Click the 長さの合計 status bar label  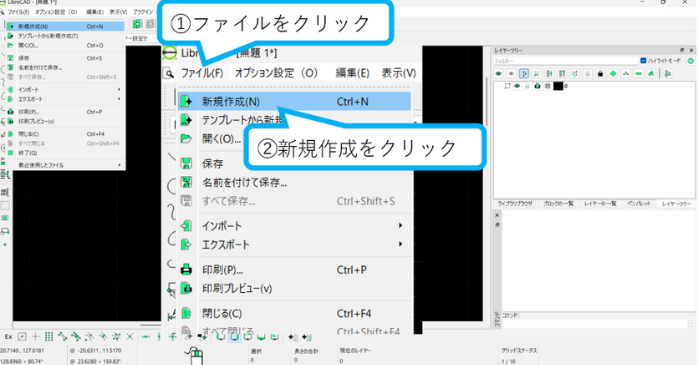(x=306, y=351)
